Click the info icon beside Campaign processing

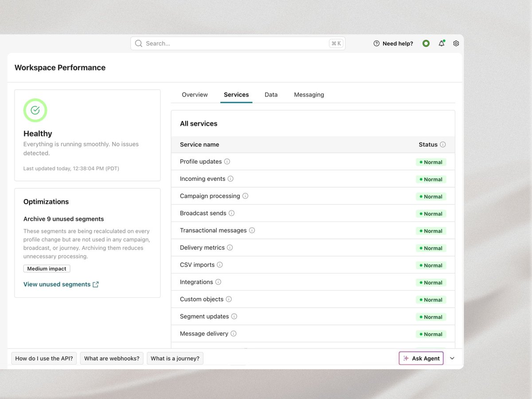click(245, 196)
